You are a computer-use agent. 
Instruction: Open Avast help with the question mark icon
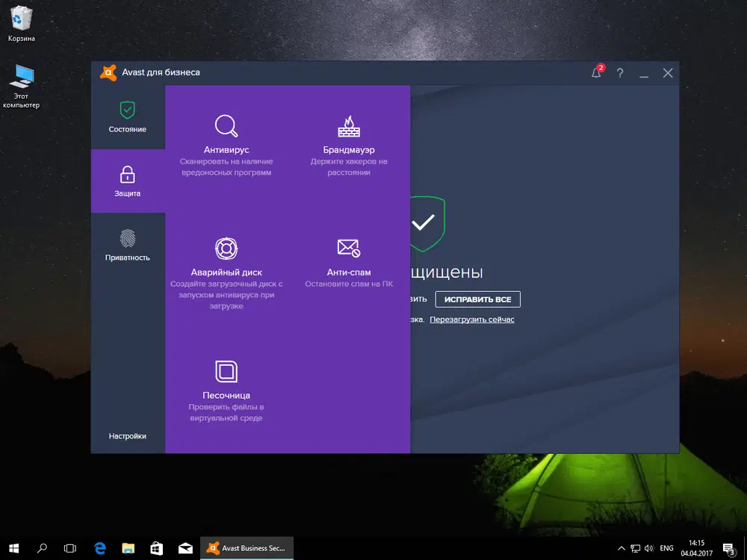(620, 72)
